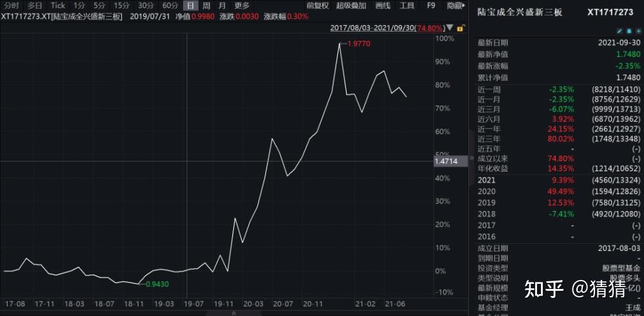Click the bell alert icon under XT1717273
This screenshot has height=316, width=644.
point(629,31)
